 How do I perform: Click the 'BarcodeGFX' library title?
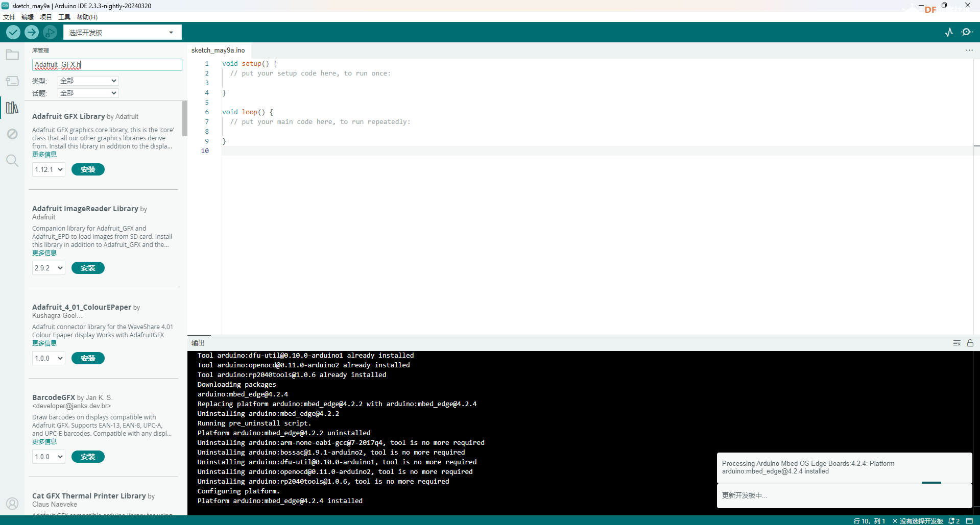[x=54, y=397]
